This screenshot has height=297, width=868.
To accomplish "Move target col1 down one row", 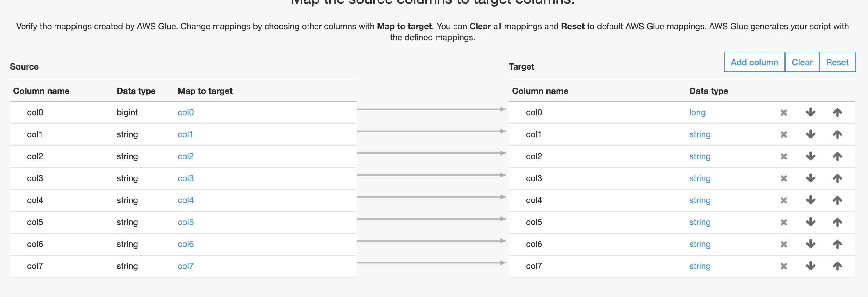I will click(x=810, y=134).
